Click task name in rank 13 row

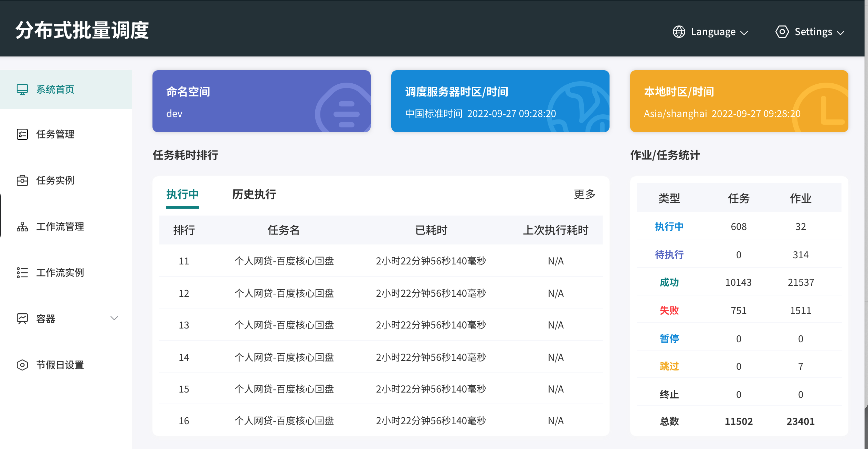[284, 325]
